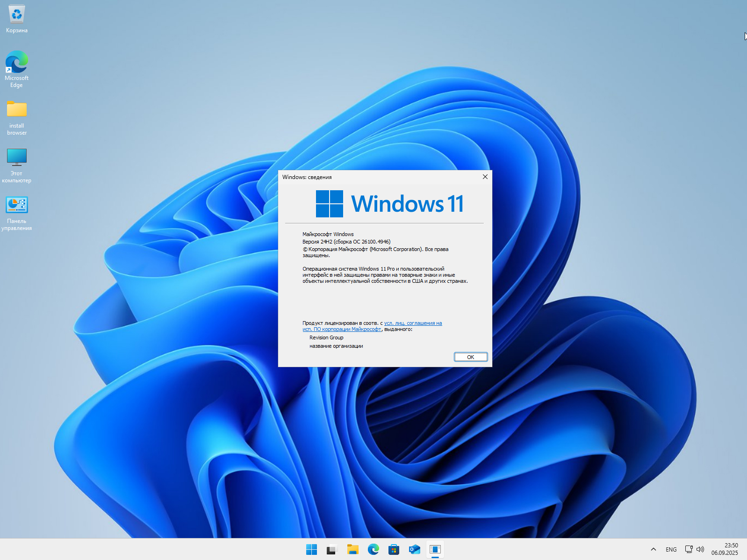Select the Панель управления desktop icon
The image size is (747, 560).
point(17,213)
